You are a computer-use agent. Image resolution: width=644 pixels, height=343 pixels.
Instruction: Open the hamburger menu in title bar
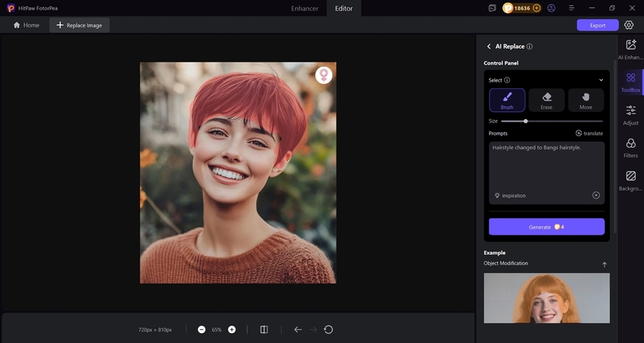click(572, 8)
